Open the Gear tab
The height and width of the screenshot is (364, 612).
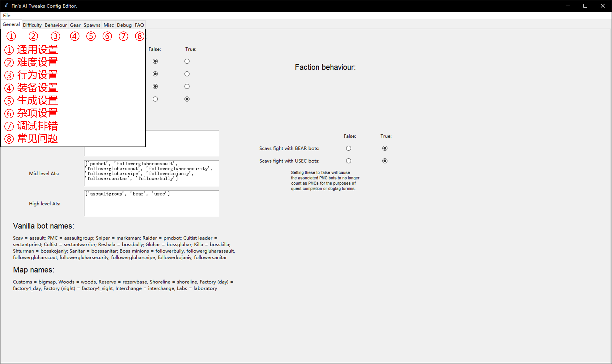point(75,25)
